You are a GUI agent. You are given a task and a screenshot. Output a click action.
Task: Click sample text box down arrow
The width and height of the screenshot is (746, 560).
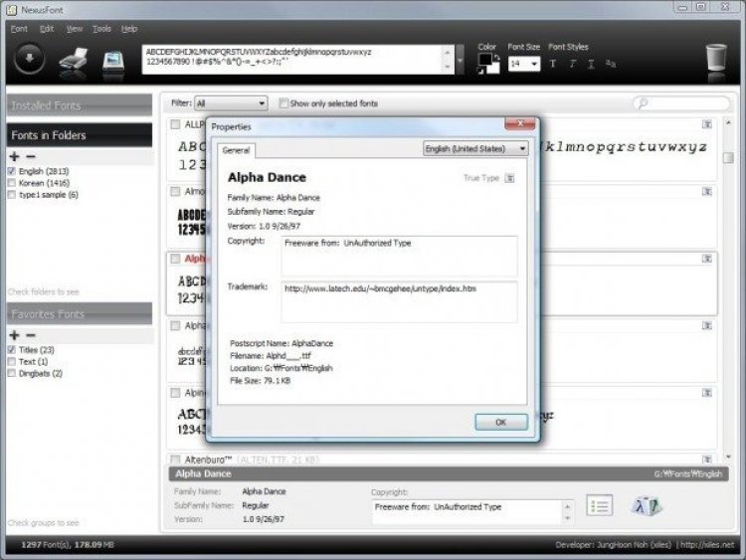tap(448, 67)
